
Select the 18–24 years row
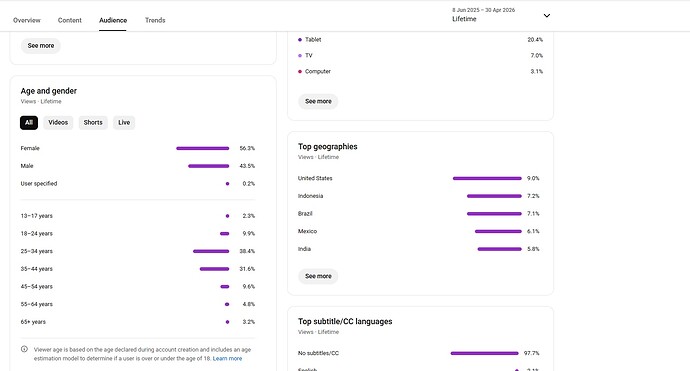[x=138, y=234]
